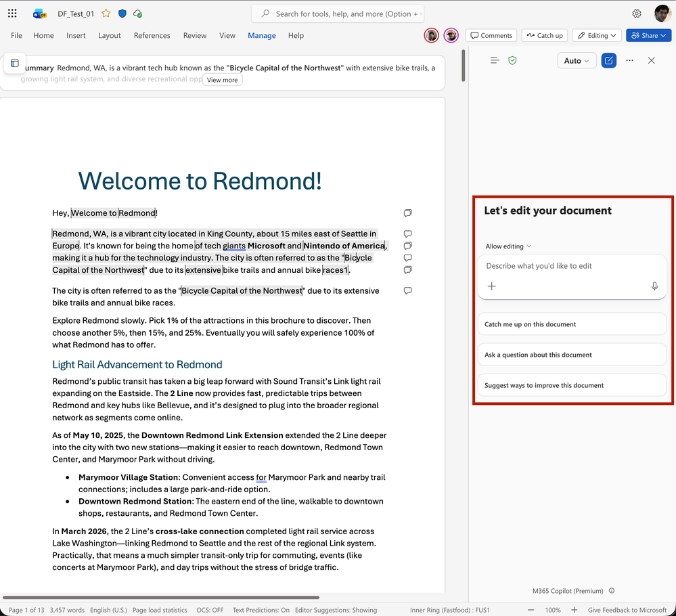Open the References tab
This screenshot has width=676, height=616.
click(152, 35)
